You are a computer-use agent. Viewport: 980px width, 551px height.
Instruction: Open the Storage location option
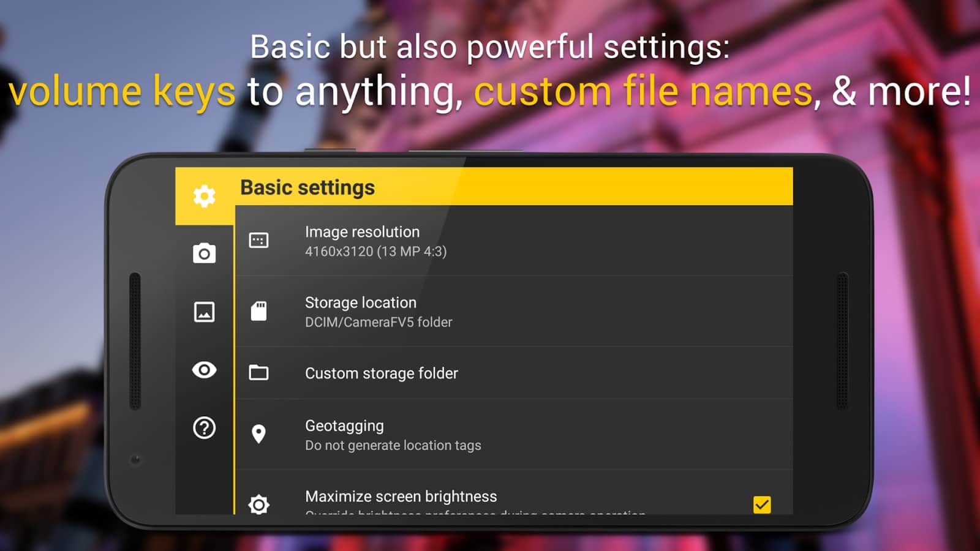tap(360, 302)
